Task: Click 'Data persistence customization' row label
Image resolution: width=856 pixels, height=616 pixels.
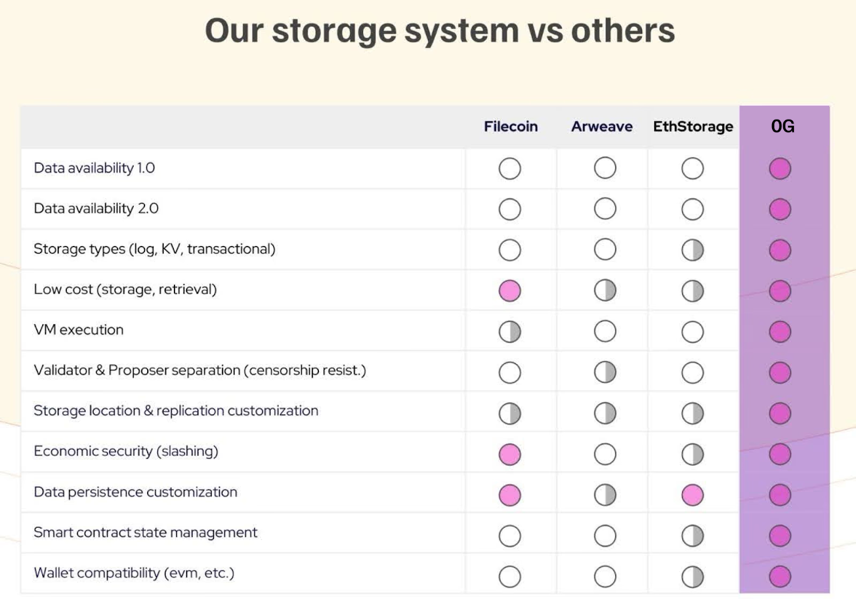Action: (135, 492)
